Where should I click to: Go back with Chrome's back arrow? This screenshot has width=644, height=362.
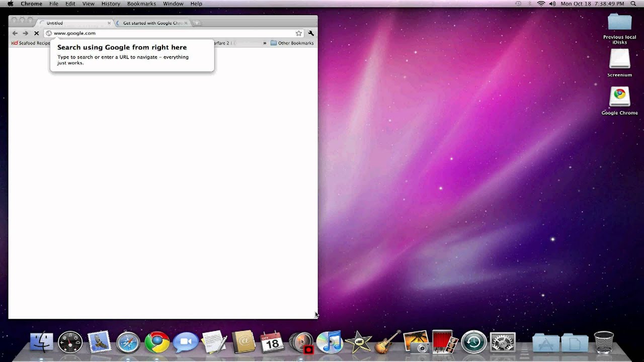(15, 33)
